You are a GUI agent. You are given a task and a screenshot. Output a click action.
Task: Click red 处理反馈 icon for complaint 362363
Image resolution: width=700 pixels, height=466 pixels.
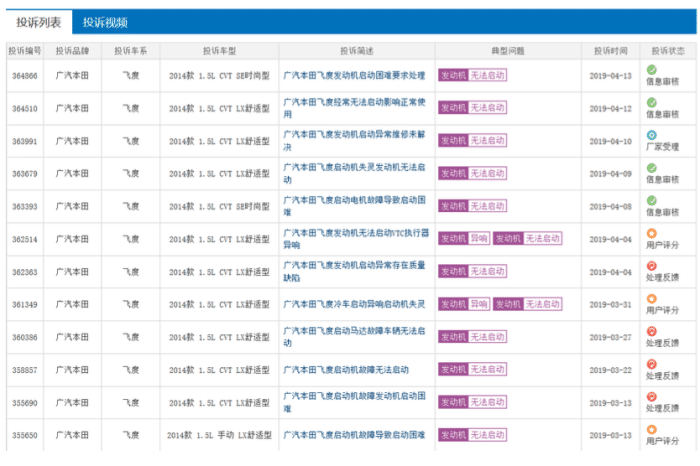(651, 266)
